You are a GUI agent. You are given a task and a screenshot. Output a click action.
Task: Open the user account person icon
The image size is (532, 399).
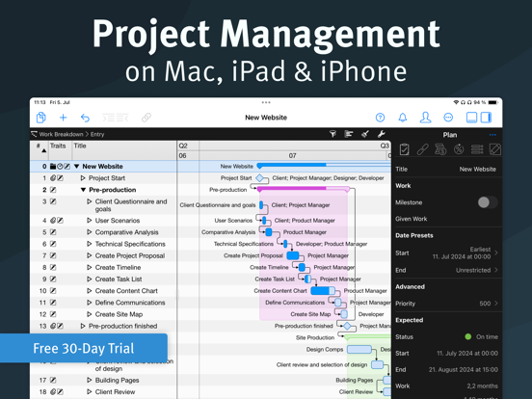[425, 118]
